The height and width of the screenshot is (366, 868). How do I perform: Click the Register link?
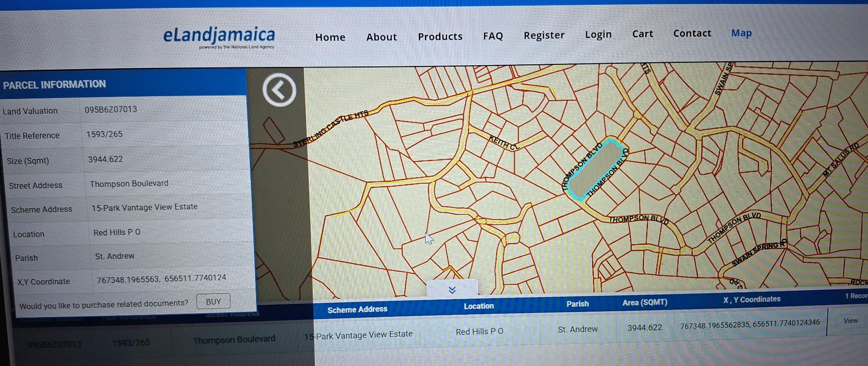pyautogui.click(x=544, y=35)
